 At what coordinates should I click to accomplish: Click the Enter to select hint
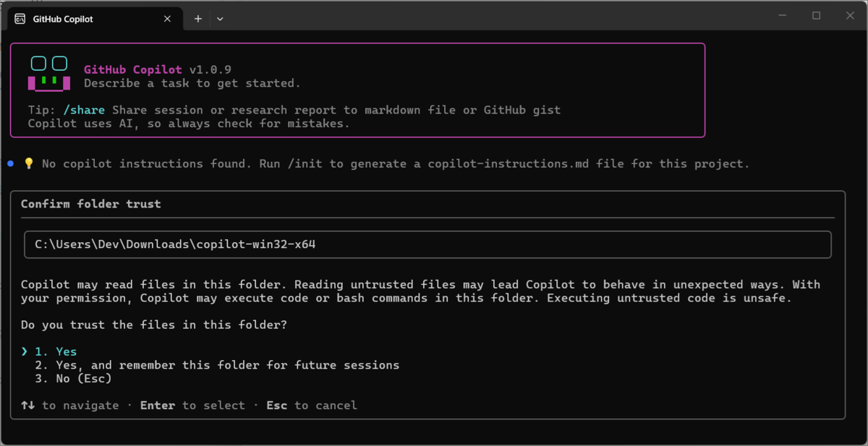tap(192, 406)
